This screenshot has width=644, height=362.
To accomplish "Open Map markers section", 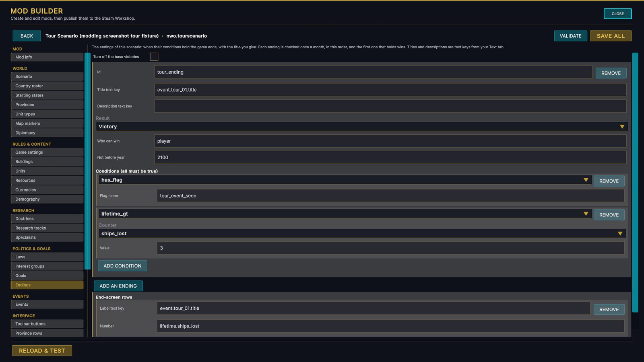I will (x=47, y=123).
